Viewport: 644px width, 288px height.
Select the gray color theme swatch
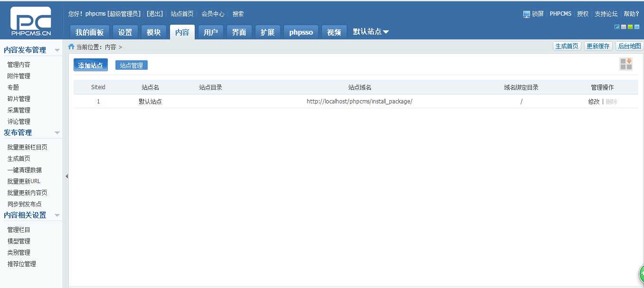pos(624,27)
